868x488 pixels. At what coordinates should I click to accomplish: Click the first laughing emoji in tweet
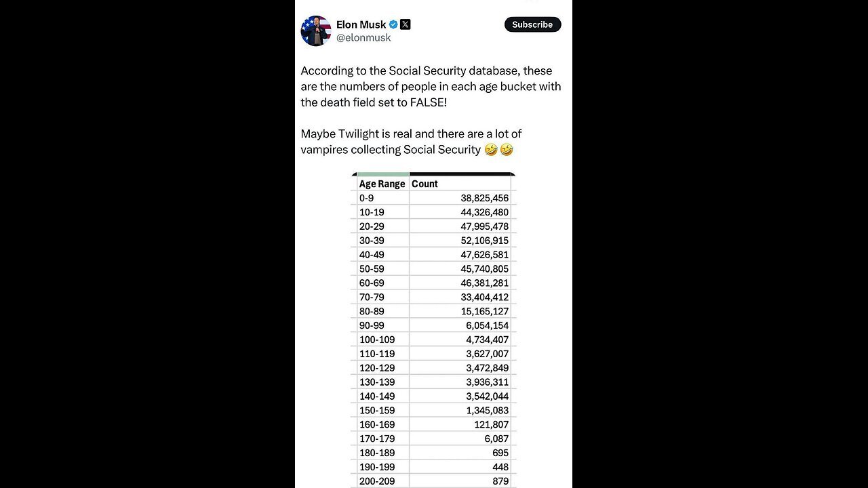pyautogui.click(x=491, y=150)
